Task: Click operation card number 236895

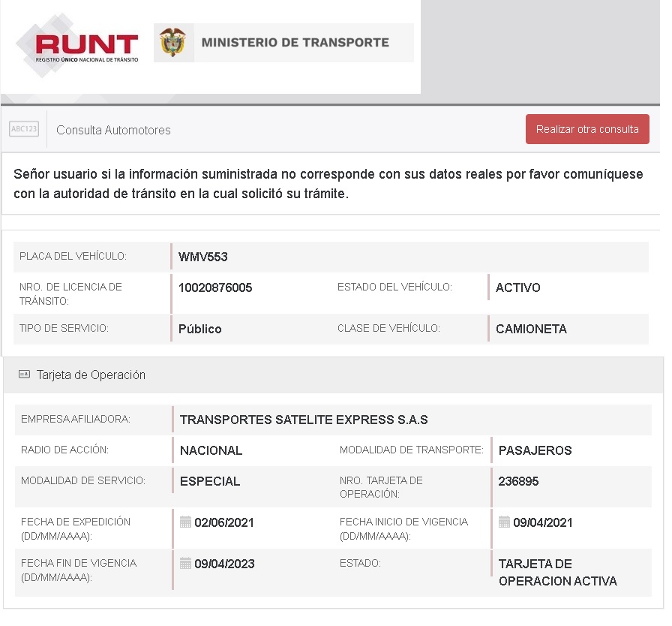Action: [x=518, y=481]
